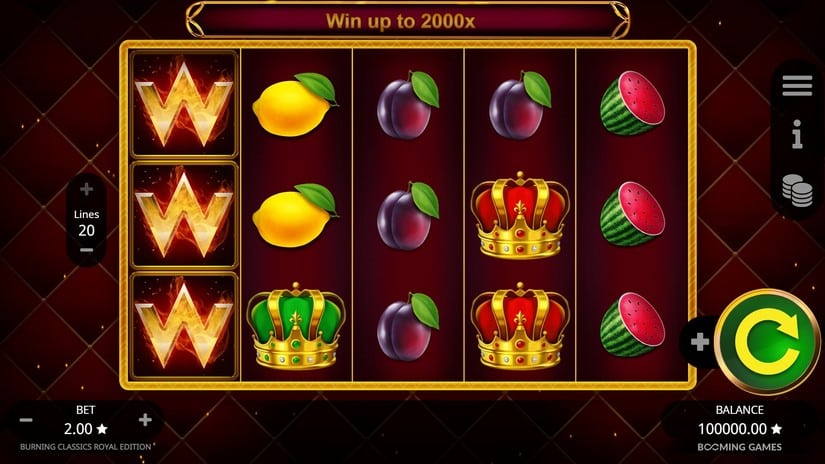The image size is (825, 464).
Task: Click the Booming Games logo
Action: point(739,447)
